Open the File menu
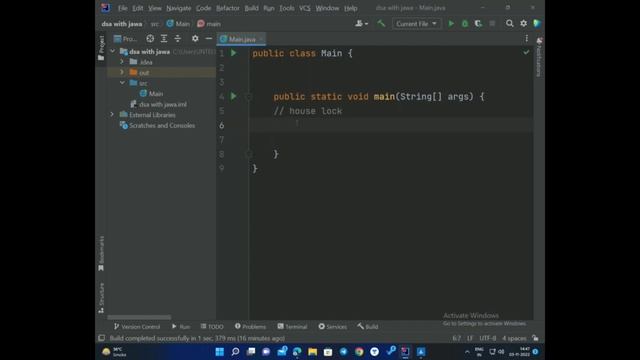 click(x=122, y=8)
